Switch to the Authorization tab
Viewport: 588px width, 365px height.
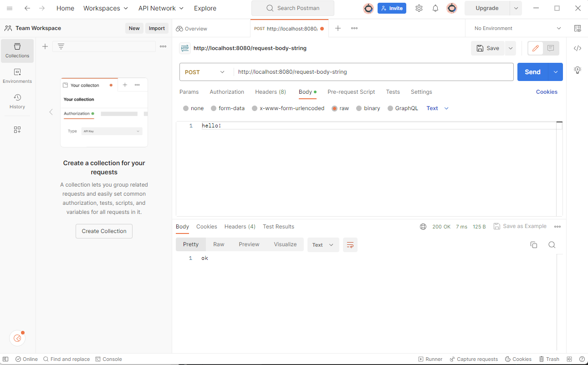coord(227,92)
